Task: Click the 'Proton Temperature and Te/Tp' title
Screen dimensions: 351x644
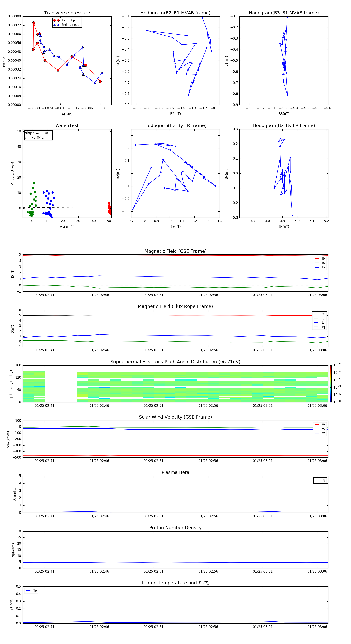Action: [x=175, y=583]
